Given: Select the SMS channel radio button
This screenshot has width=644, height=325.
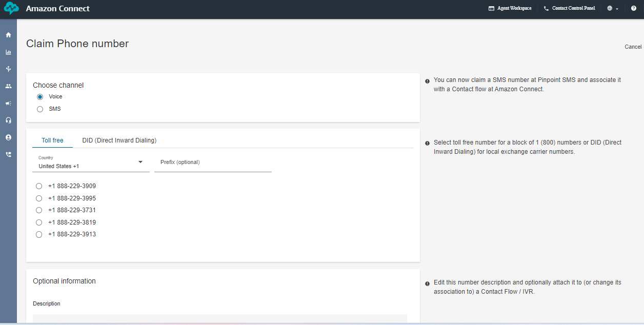Looking at the screenshot, I should (40, 109).
